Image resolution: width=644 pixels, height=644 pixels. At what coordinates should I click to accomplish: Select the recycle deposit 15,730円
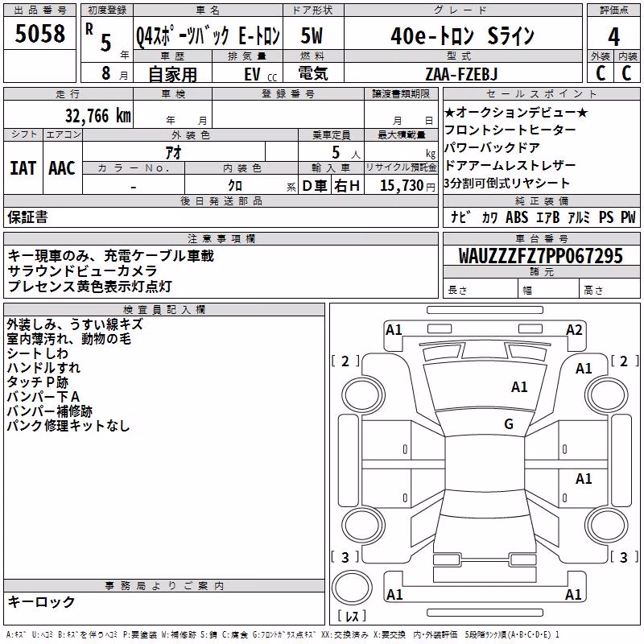pos(407,186)
